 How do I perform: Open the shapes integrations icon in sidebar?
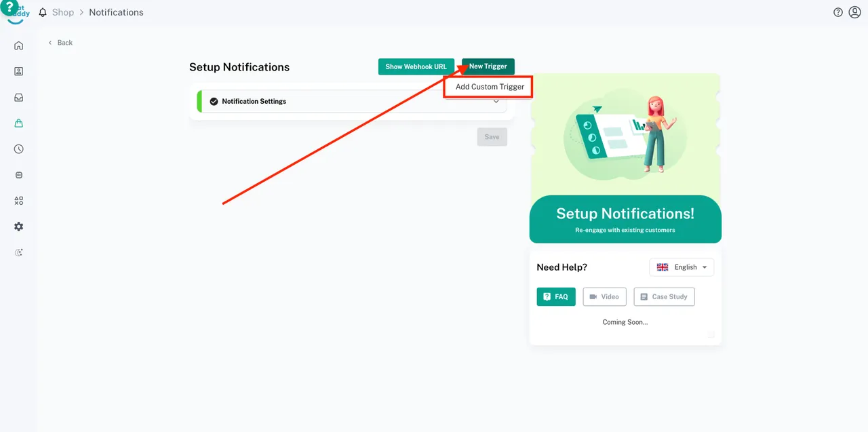tap(19, 201)
